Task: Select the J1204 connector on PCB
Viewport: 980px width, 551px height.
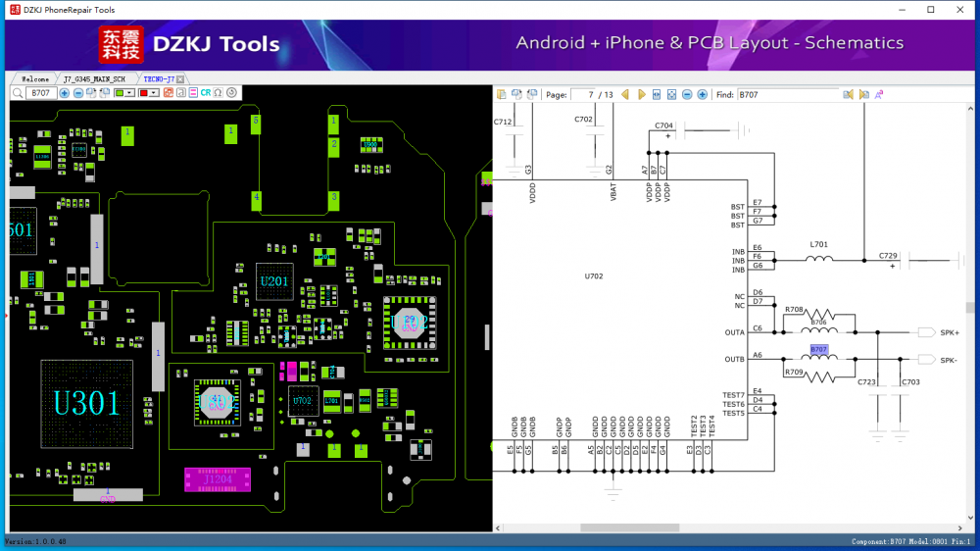Action: (218, 479)
